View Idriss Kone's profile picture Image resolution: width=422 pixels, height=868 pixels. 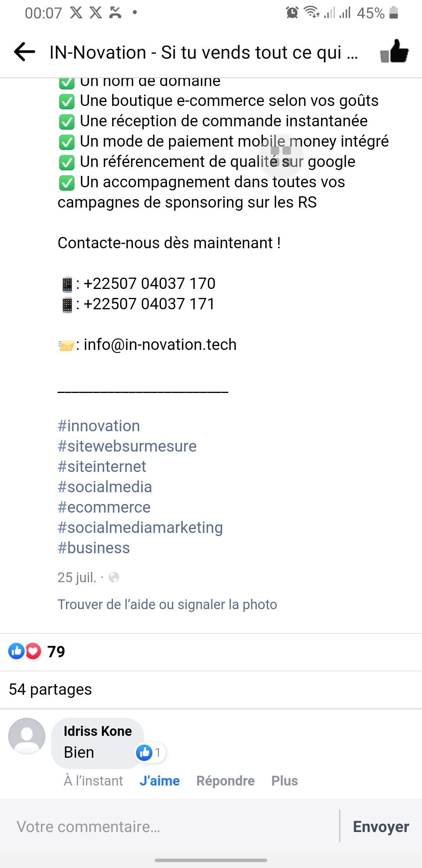tap(27, 736)
